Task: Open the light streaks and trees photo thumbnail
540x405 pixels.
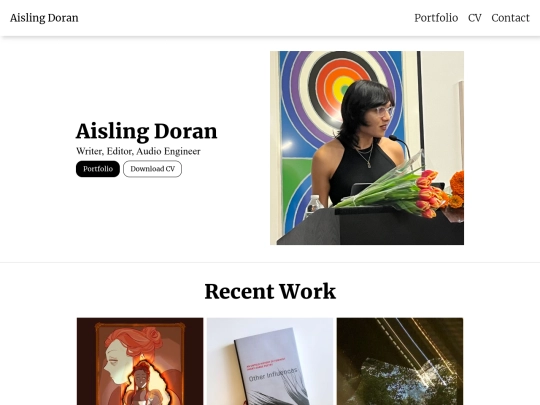Action: pyautogui.click(x=400, y=361)
